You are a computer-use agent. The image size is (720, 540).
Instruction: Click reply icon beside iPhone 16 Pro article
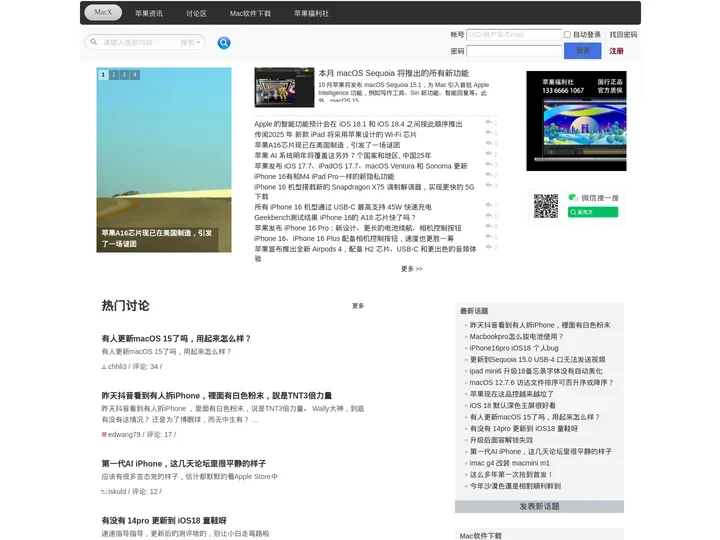(x=489, y=226)
